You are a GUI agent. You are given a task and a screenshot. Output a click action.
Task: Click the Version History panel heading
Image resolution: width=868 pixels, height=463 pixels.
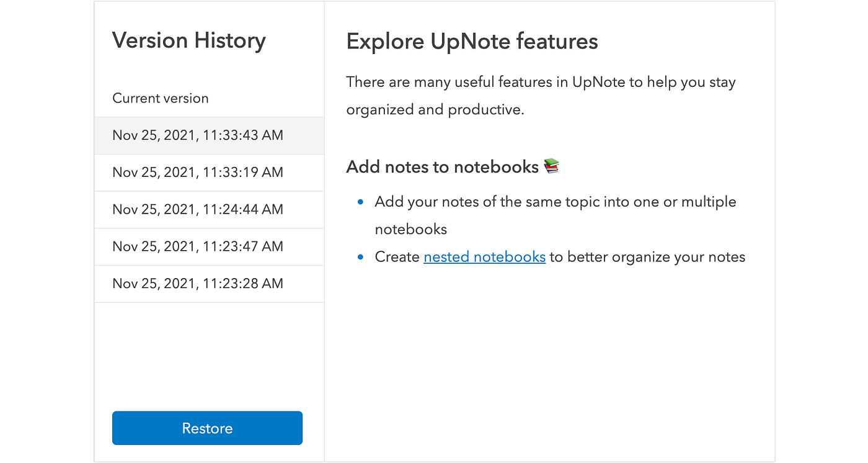tap(188, 41)
